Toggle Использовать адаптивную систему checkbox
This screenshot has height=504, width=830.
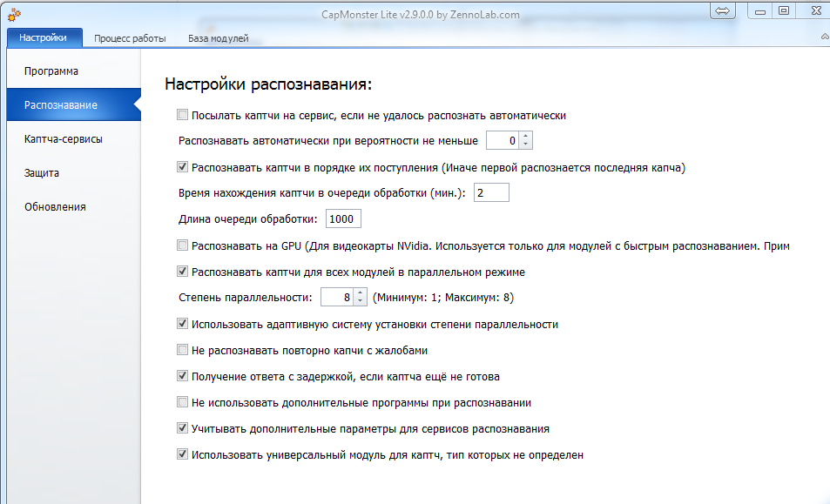[x=182, y=324]
